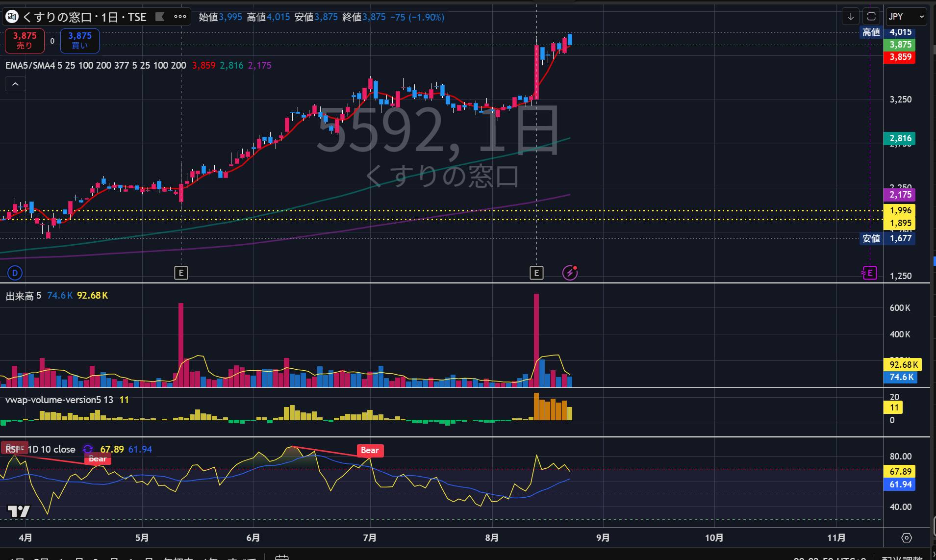
Task: Click the 600K volume scale value
Action: coord(900,308)
